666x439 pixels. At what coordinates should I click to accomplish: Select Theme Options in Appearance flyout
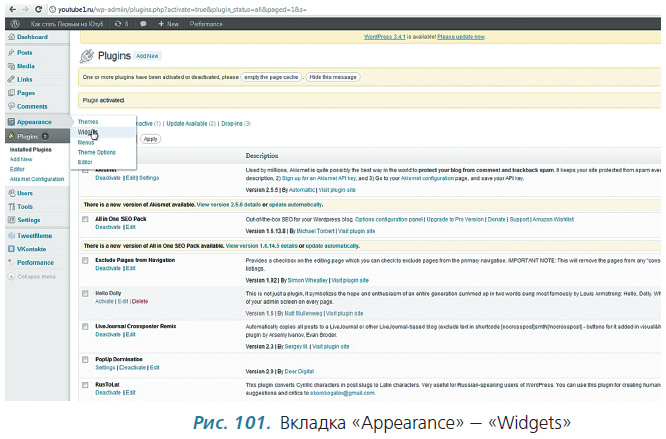(x=96, y=152)
